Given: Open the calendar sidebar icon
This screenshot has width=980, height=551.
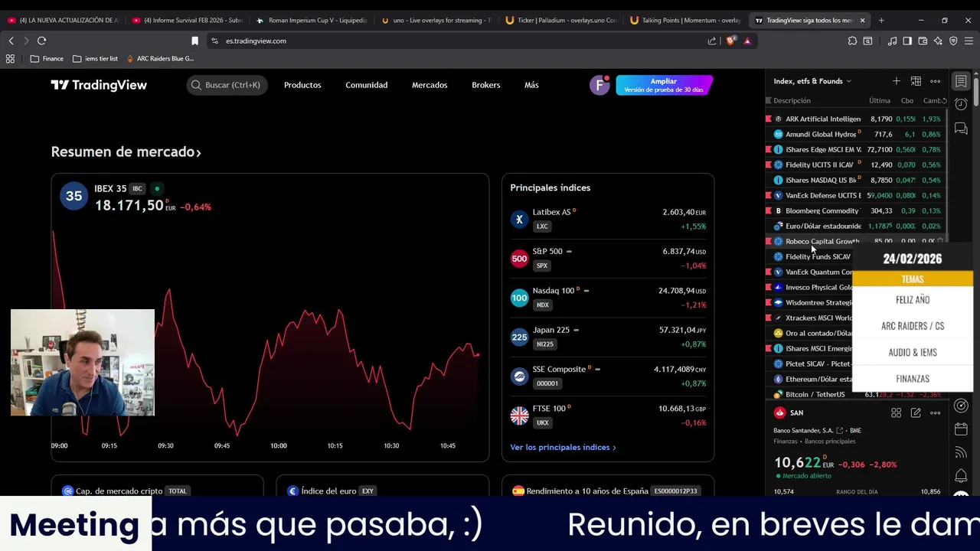Looking at the screenshot, I should [x=961, y=429].
